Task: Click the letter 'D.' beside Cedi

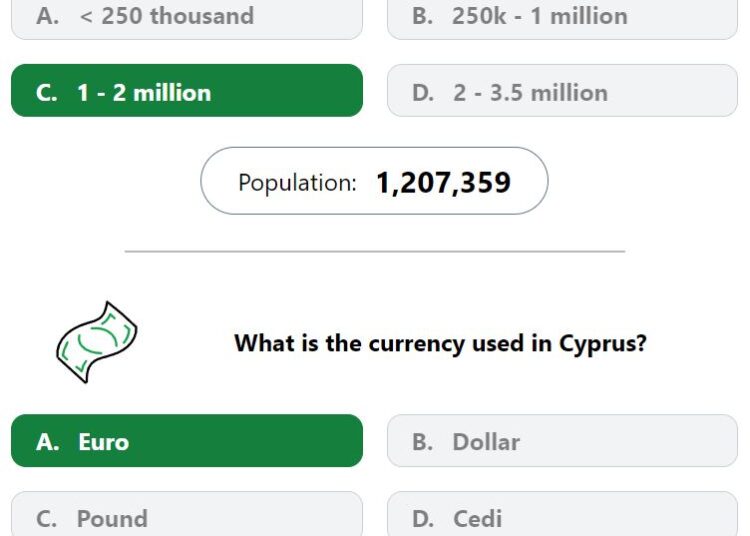Action: click(x=423, y=519)
